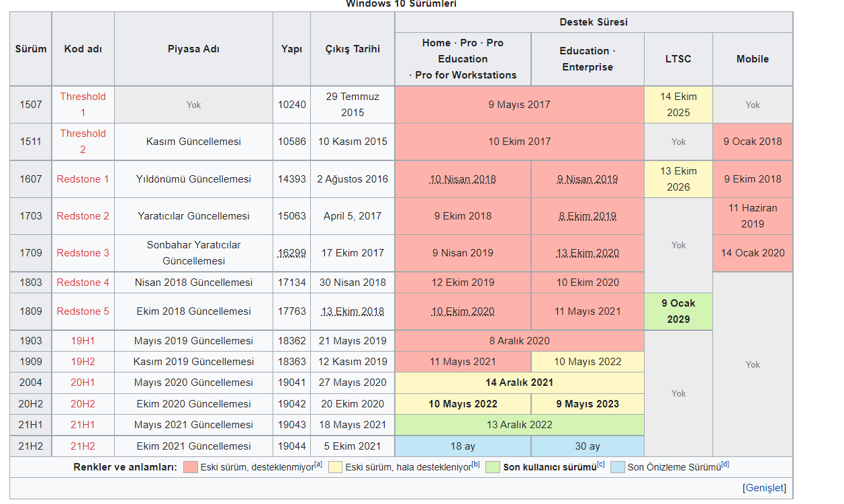Image resolution: width=844 pixels, height=504 pixels.
Task: Click the red unsupported-version legend swatch
Action: (x=190, y=467)
